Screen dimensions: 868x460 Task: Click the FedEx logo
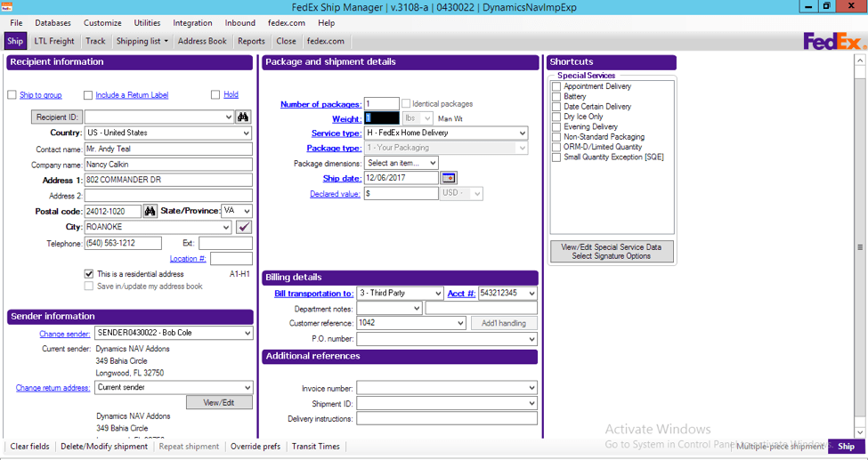834,42
